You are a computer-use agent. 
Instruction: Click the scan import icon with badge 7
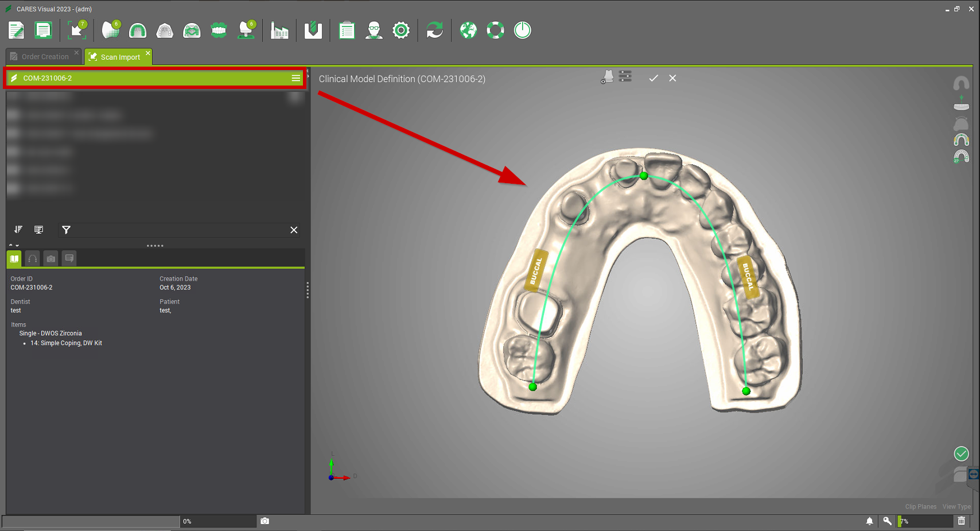tap(77, 30)
